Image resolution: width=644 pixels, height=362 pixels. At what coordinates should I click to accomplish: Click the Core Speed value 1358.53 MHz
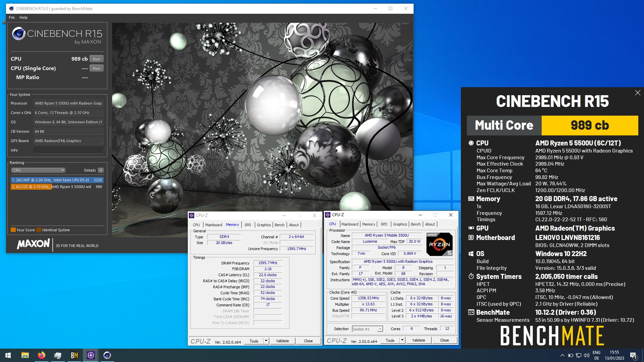[368, 298]
